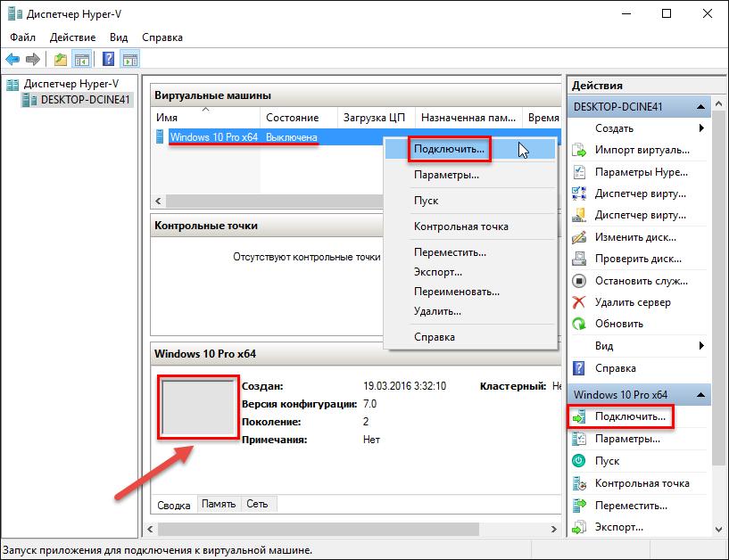Click the virtual machines list scroll left arrow

tap(158, 201)
